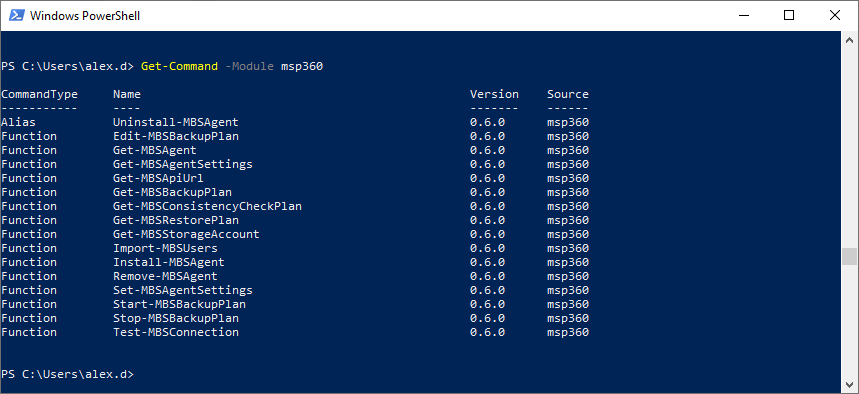The height and width of the screenshot is (394, 859).
Task: Maximize the Windows PowerShell window
Action: pos(789,15)
